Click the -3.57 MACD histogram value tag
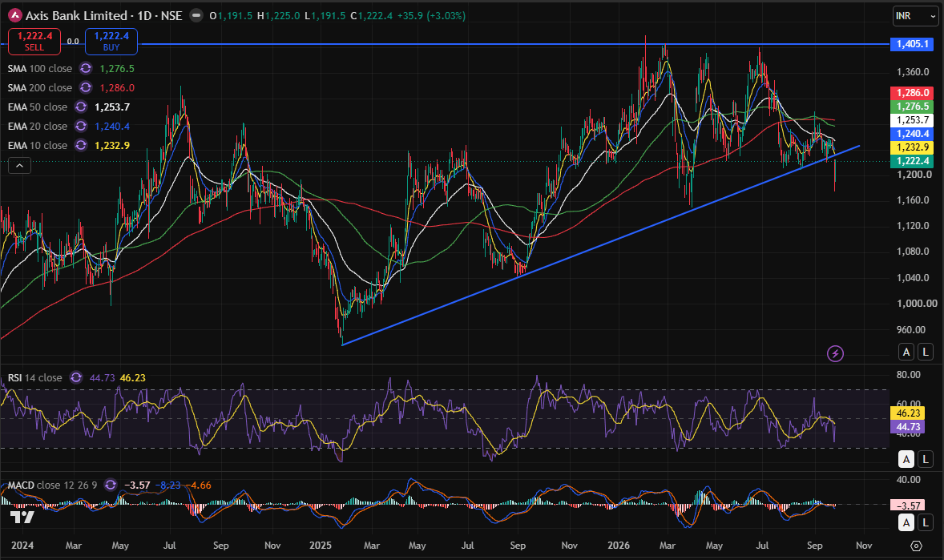The image size is (944, 560). (x=908, y=506)
